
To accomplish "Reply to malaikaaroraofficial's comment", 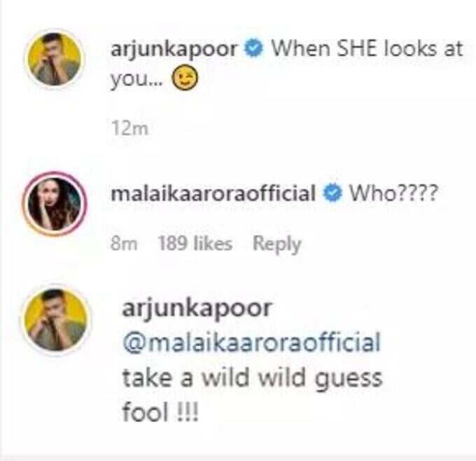I will (277, 244).
